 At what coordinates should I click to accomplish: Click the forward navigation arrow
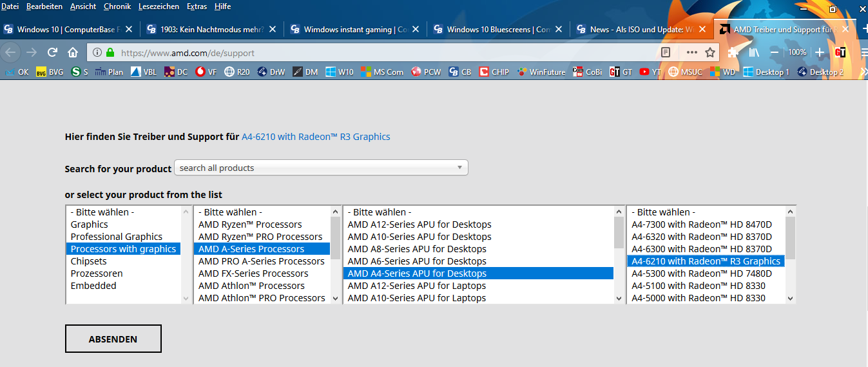coord(32,52)
